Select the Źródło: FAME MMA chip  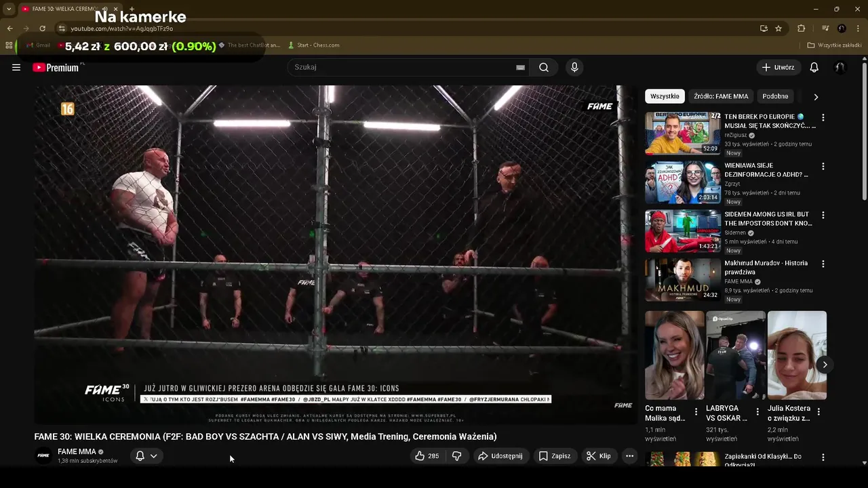pos(721,96)
